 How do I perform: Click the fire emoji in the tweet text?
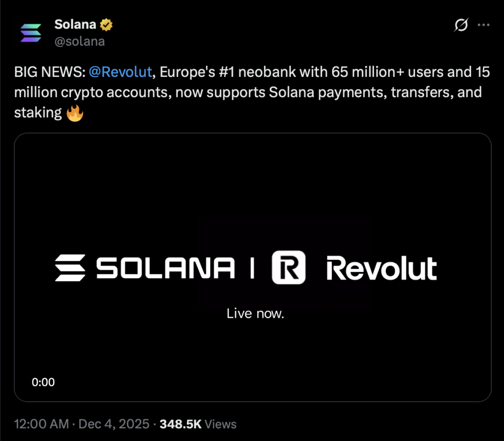74,112
